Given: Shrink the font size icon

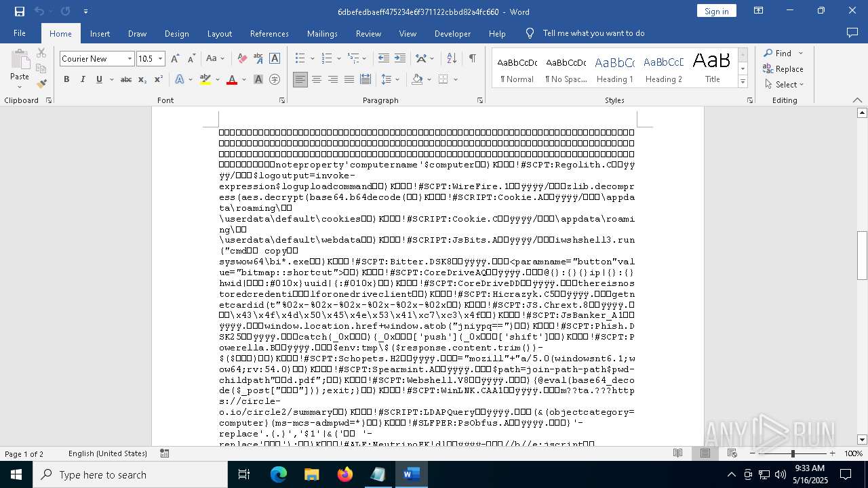Looking at the screenshot, I should [x=191, y=59].
